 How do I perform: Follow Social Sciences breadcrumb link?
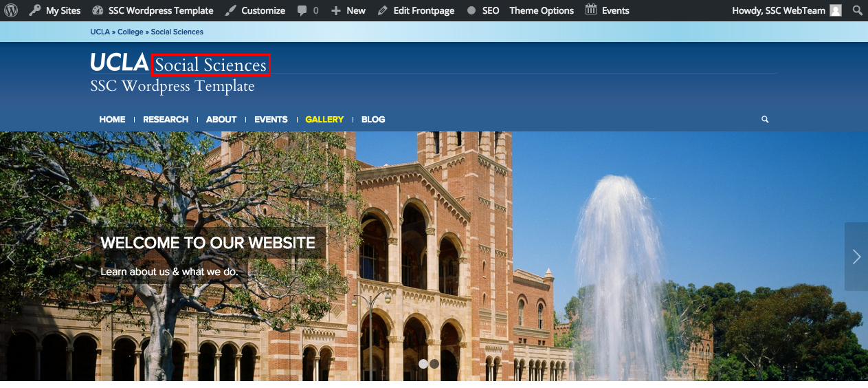pos(177,32)
